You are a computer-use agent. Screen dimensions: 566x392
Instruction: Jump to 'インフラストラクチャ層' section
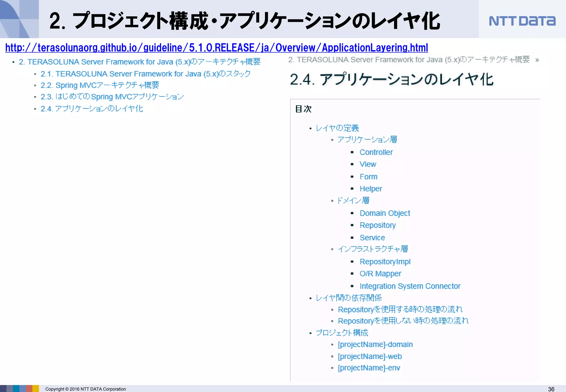pos(373,249)
